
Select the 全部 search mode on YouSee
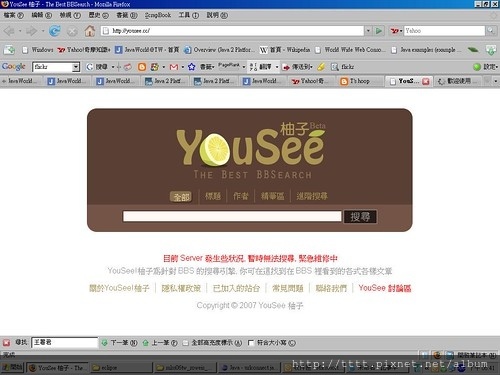[181, 197]
